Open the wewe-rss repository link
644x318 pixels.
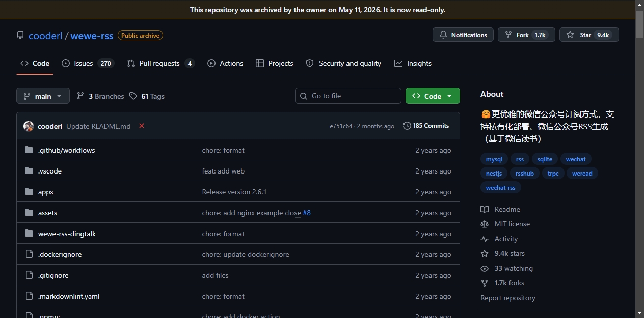pos(92,36)
